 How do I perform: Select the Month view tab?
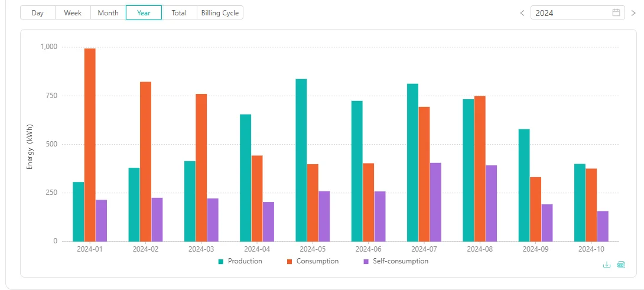click(x=108, y=13)
